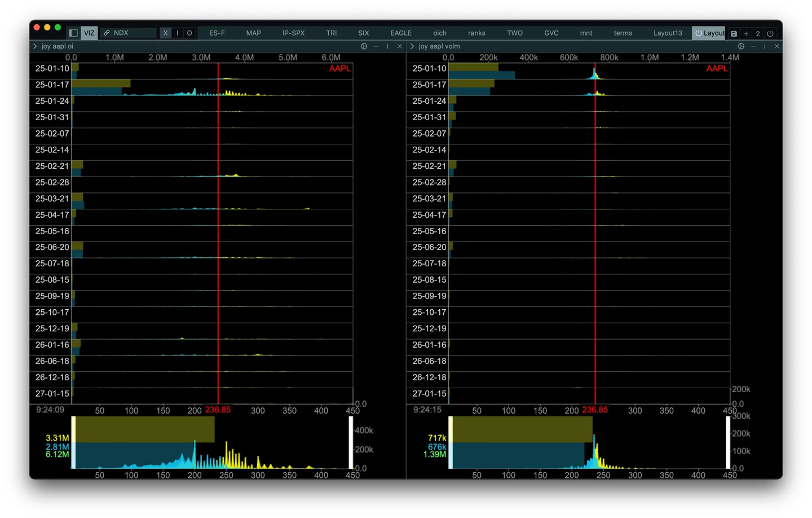
Task: Click the power icon at toolbar end
Action: 770,34
